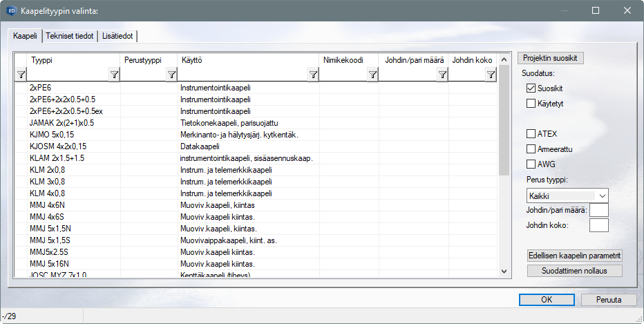644x324 pixels.
Task: Click filter icon for Johdin/pari määrä column
Action: tap(442, 75)
